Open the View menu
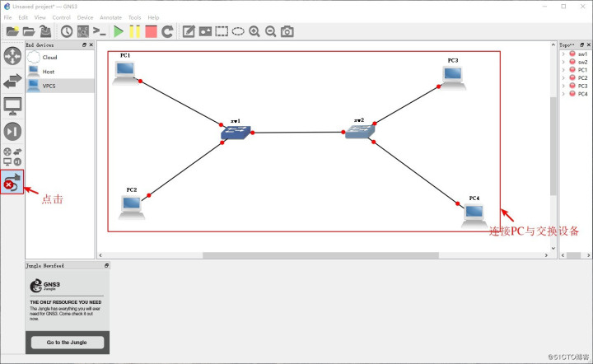 pos(40,17)
